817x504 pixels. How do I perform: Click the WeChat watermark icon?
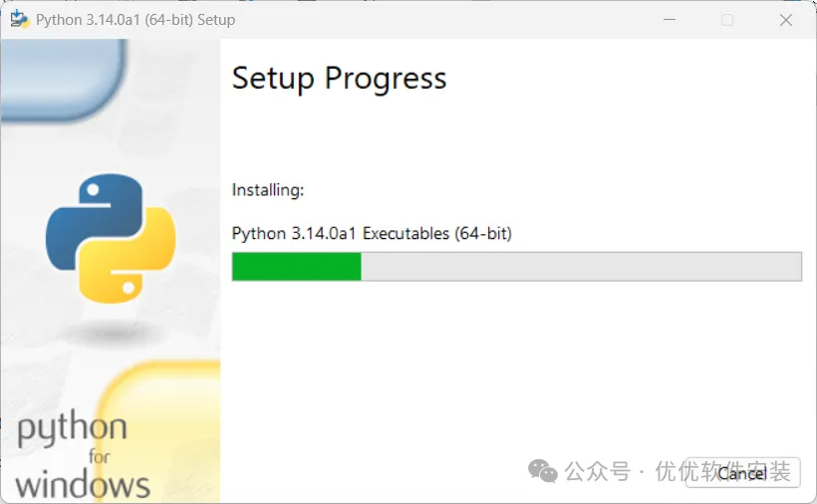coord(542,470)
